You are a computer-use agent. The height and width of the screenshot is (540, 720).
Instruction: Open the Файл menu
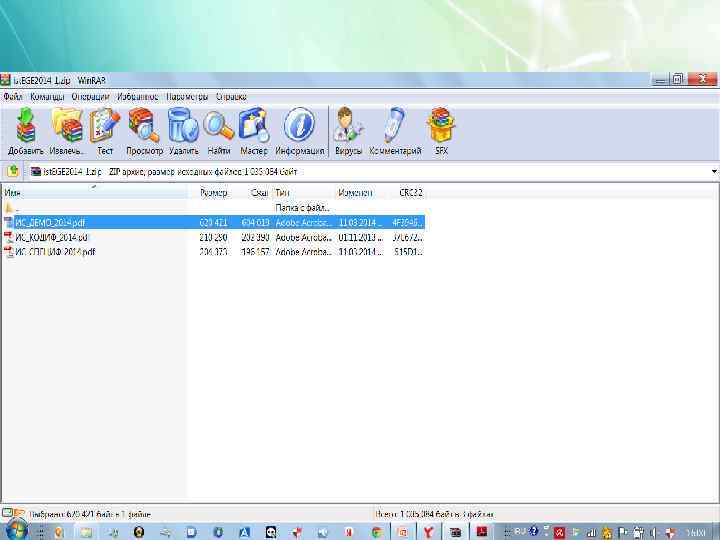pos(13,96)
